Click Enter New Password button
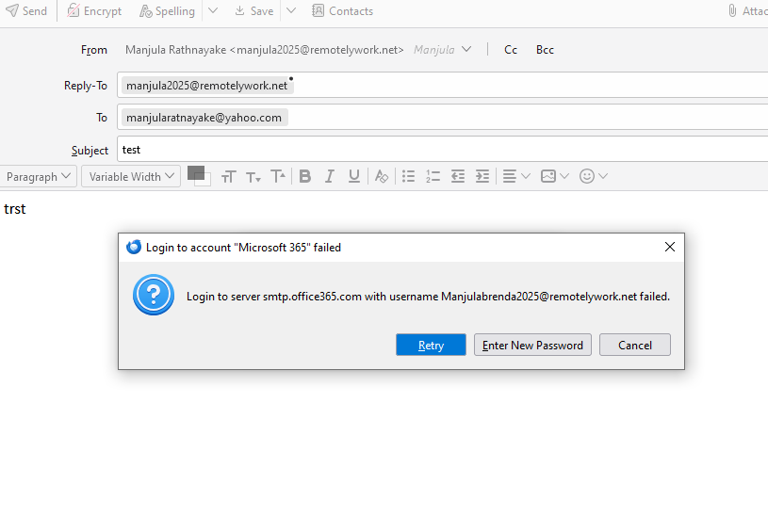 pyautogui.click(x=533, y=345)
